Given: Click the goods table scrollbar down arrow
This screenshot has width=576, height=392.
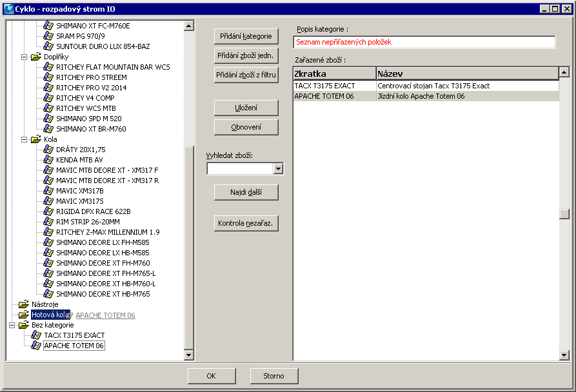Looking at the screenshot, I should pos(564,355).
